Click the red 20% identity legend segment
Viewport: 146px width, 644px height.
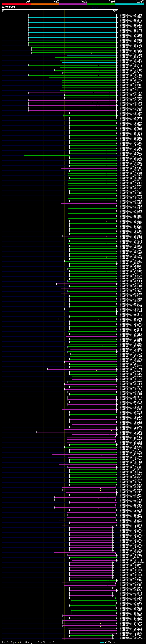[x=16, y=4]
